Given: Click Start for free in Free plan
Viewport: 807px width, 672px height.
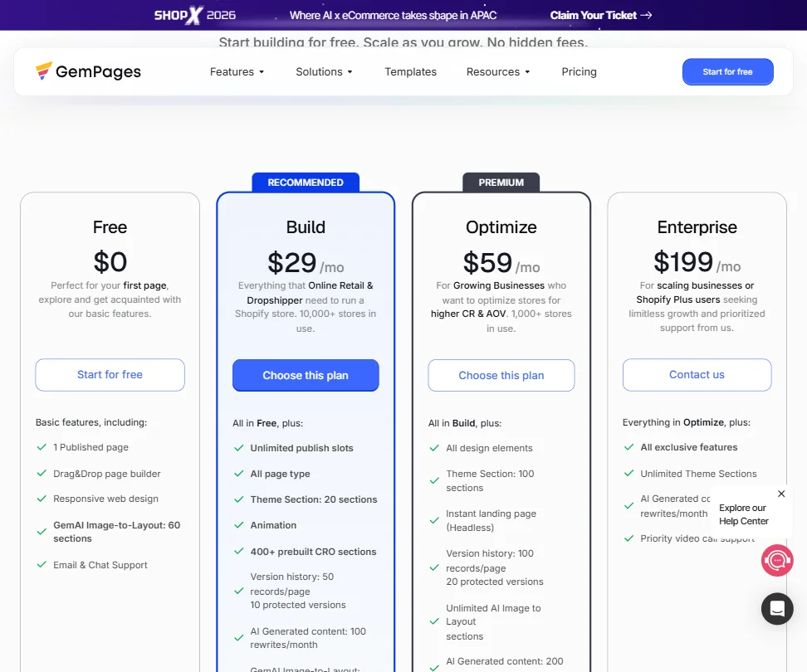Looking at the screenshot, I should [x=110, y=375].
